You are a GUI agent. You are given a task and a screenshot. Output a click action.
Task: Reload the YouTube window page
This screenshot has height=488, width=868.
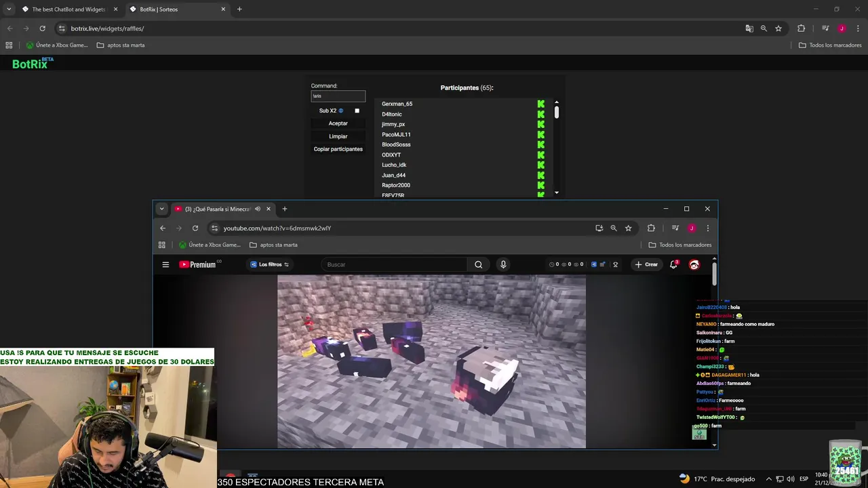click(x=195, y=228)
